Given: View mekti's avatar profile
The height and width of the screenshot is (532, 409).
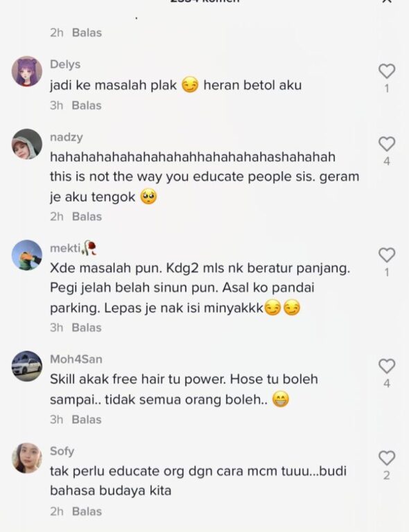Looking at the screenshot, I should pos(27,255).
